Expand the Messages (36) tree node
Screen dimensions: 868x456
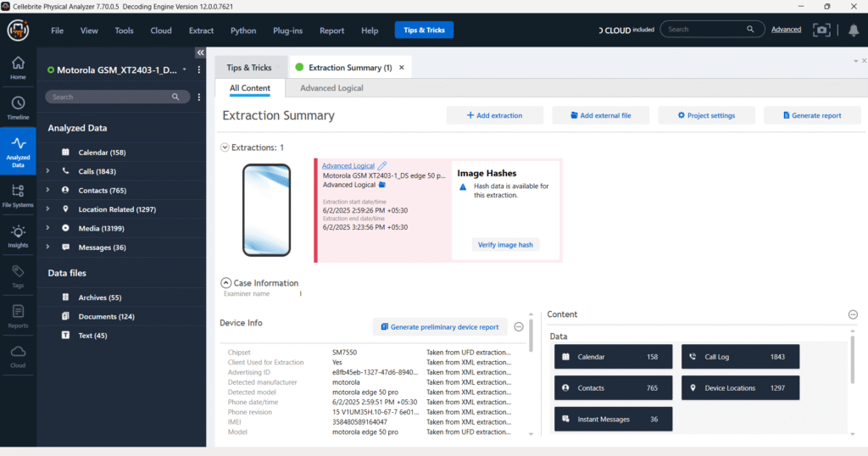47,247
